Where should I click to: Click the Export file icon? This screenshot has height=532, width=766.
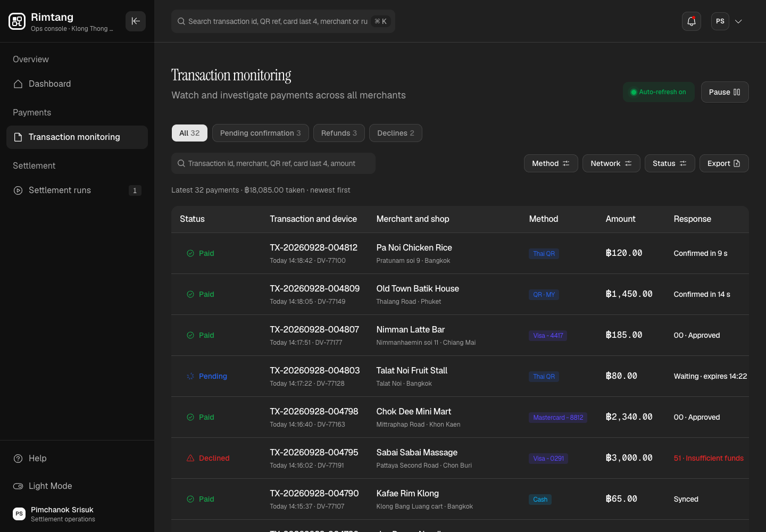pos(737,163)
